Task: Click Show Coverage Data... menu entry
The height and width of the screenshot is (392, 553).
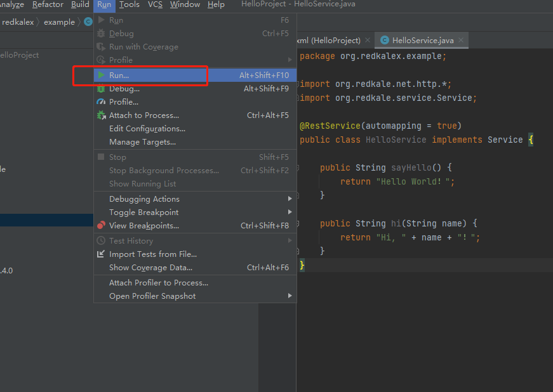Action: point(150,268)
